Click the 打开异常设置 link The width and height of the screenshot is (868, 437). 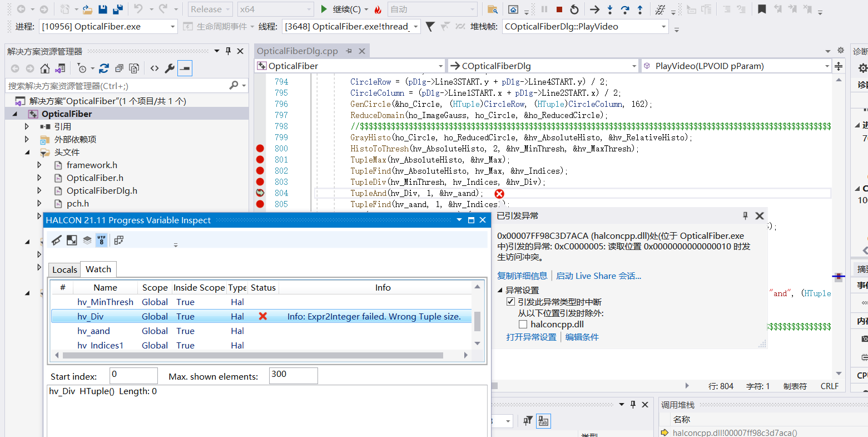[531, 337]
